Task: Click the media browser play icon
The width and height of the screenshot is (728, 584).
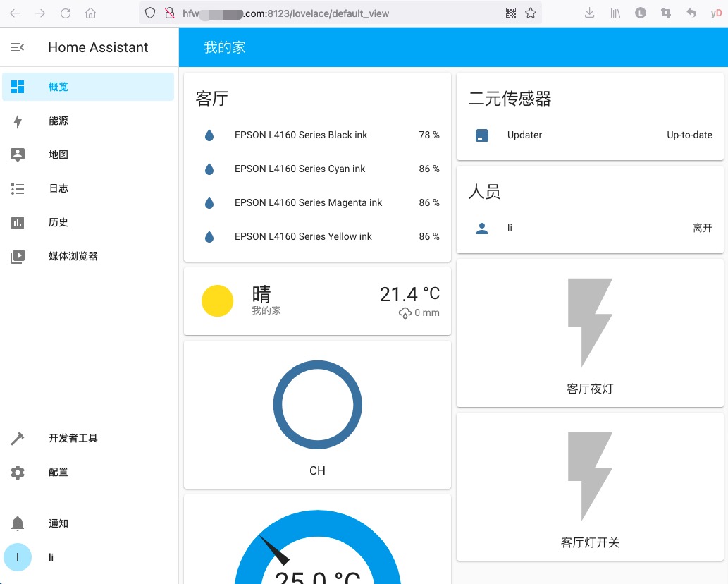Action: (18, 257)
